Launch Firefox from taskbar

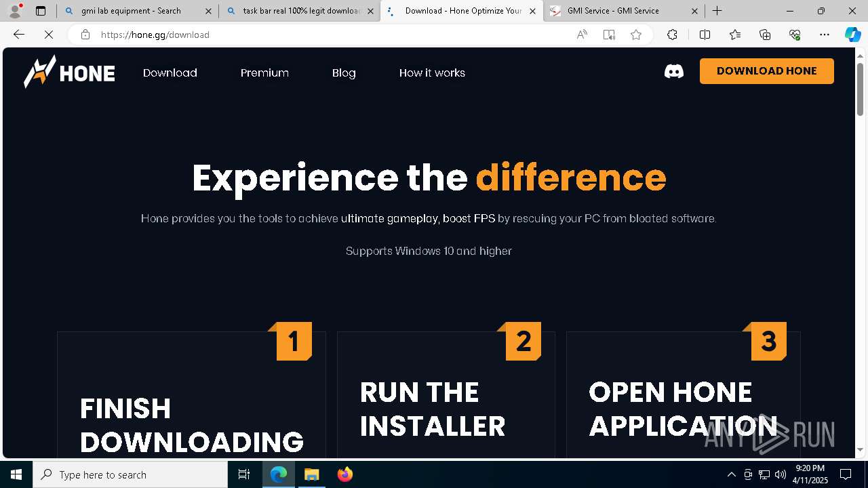coord(344,474)
